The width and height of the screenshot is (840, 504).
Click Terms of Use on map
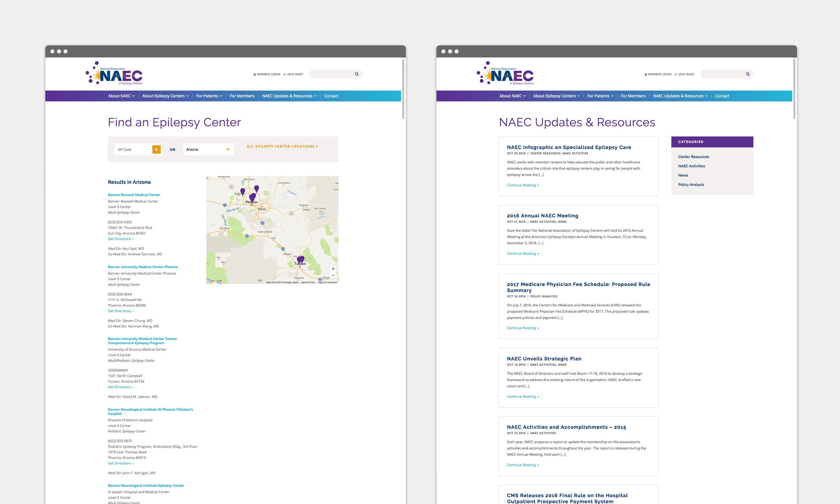(308, 282)
